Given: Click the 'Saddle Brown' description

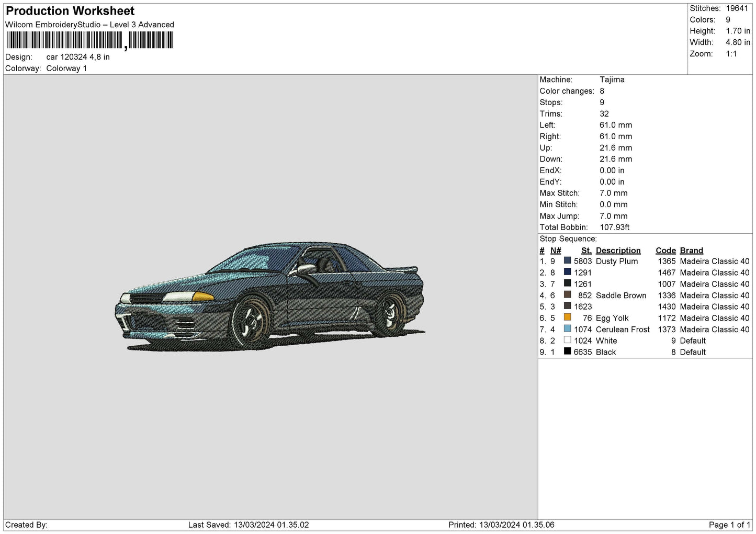Looking at the screenshot, I should (621, 296).
